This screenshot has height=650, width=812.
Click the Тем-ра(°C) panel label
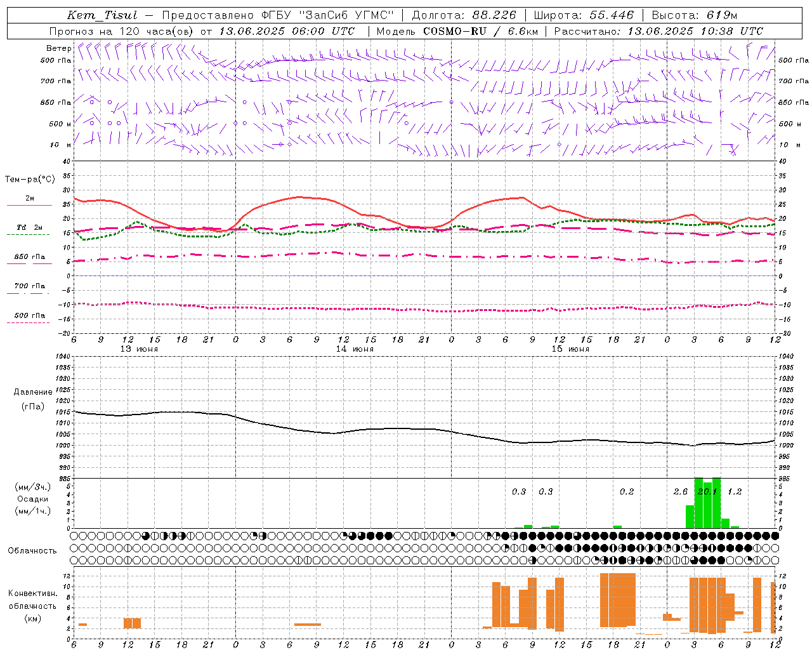(30, 180)
